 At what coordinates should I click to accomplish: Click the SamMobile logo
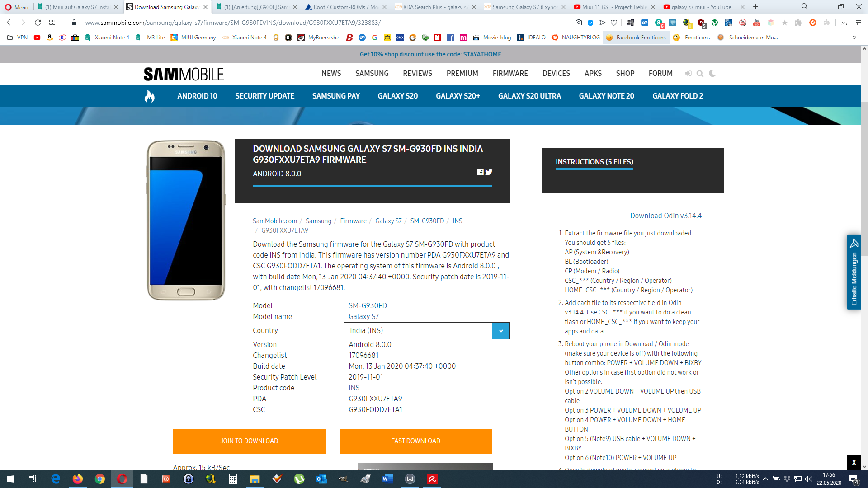(x=184, y=74)
